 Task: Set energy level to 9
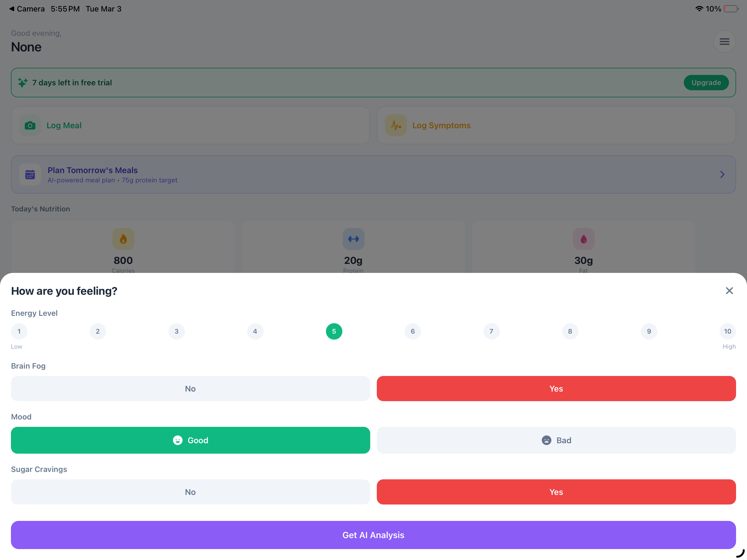tap(649, 331)
